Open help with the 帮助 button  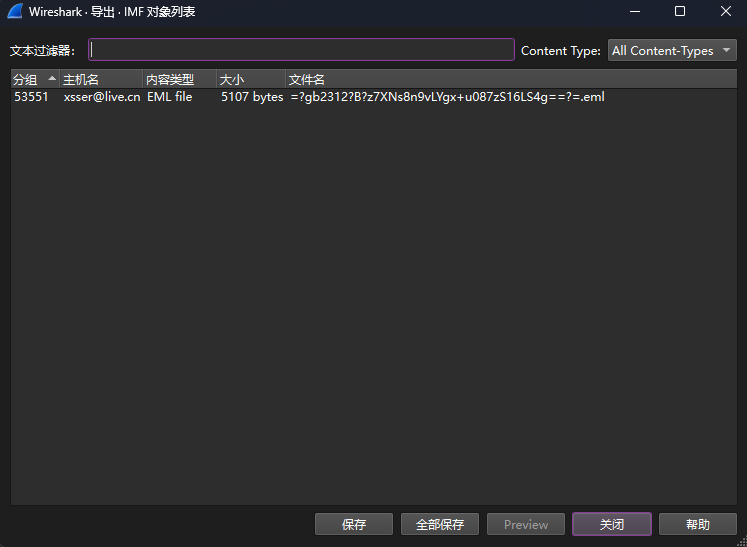(698, 524)
